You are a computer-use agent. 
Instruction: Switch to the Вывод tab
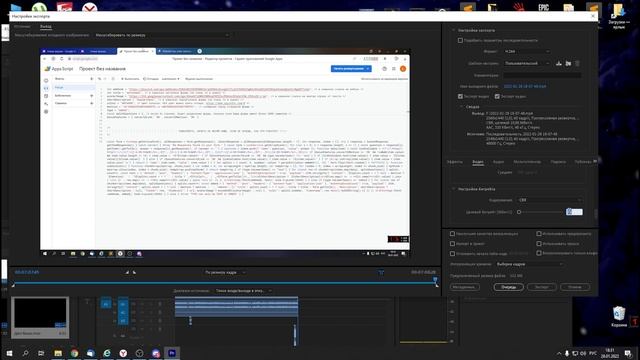(x=46, y=27)
